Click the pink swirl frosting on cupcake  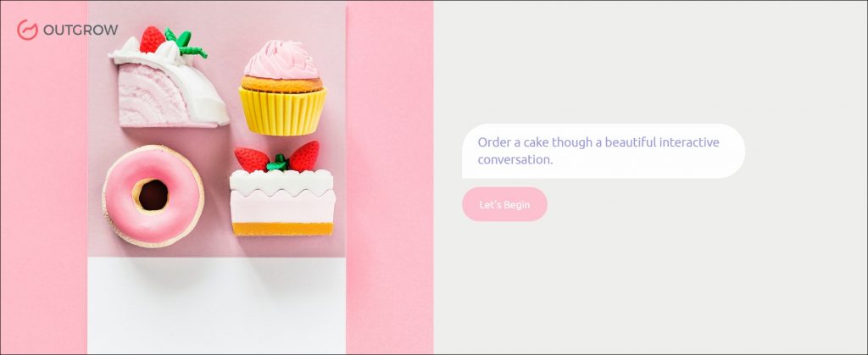click(x=281, y=59)
